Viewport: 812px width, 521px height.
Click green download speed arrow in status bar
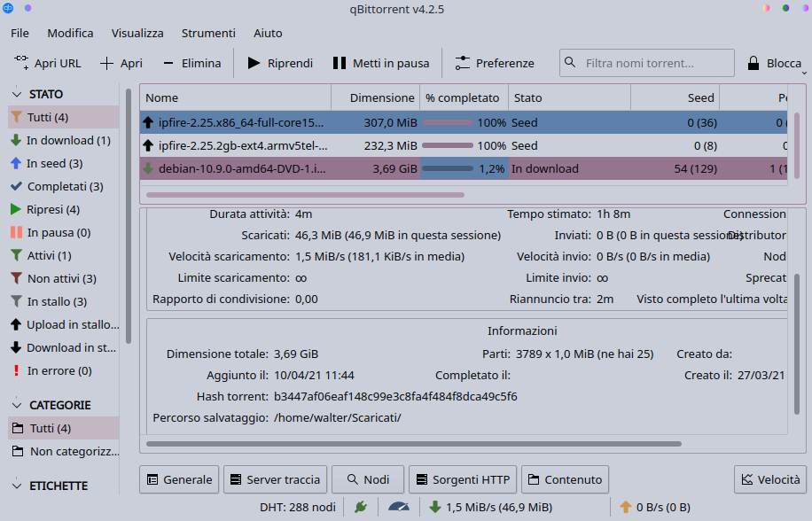[x=435, y=507]
